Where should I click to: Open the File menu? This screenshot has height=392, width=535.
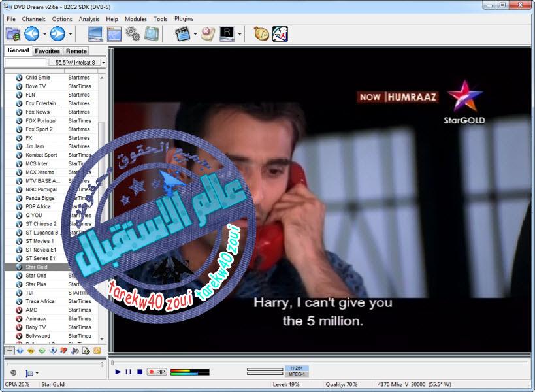[x=11, y=19]
